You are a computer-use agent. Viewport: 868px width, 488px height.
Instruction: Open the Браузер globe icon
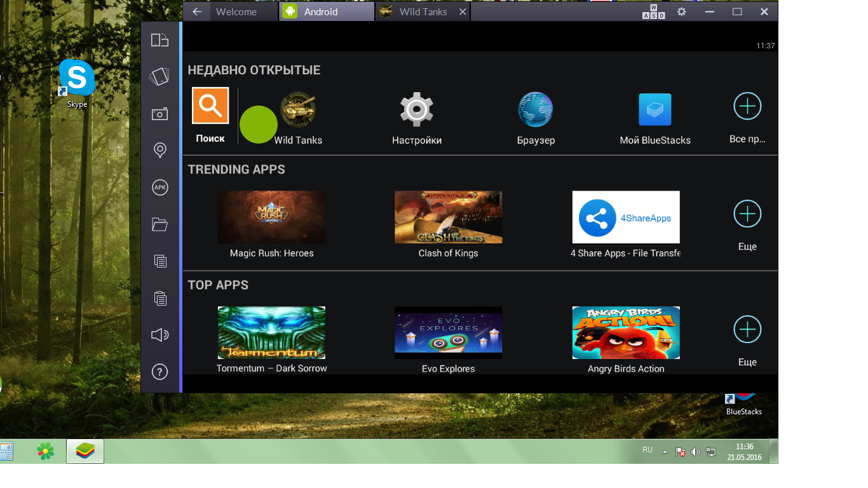pos(536,109)
